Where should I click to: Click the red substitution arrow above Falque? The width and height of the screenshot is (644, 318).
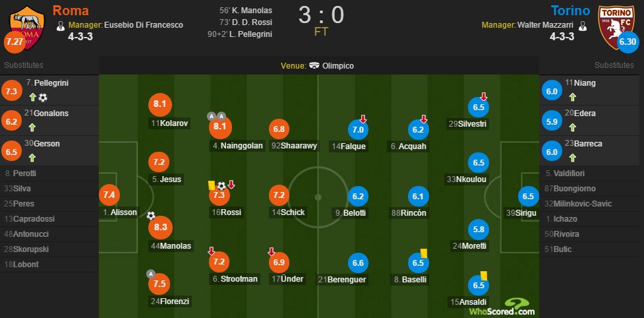tap(363, 119)
